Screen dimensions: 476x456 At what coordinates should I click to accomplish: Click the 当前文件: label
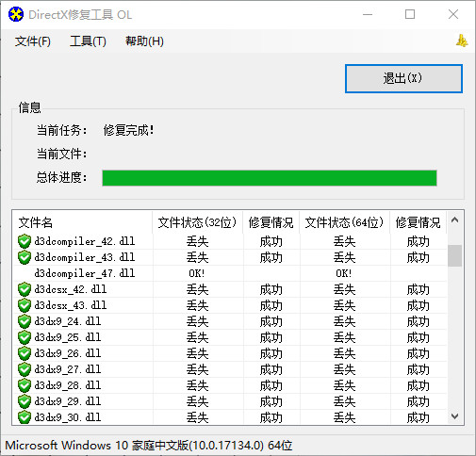coord(61,154)
